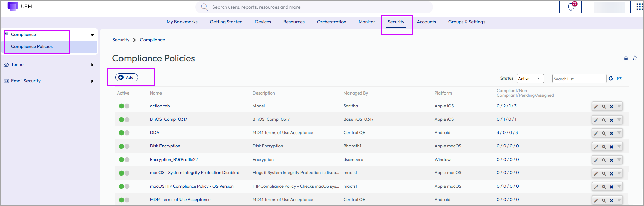This screenshot has width=644, height=206.
Task: Switch to the Devices tab
Action: point(263,22)
